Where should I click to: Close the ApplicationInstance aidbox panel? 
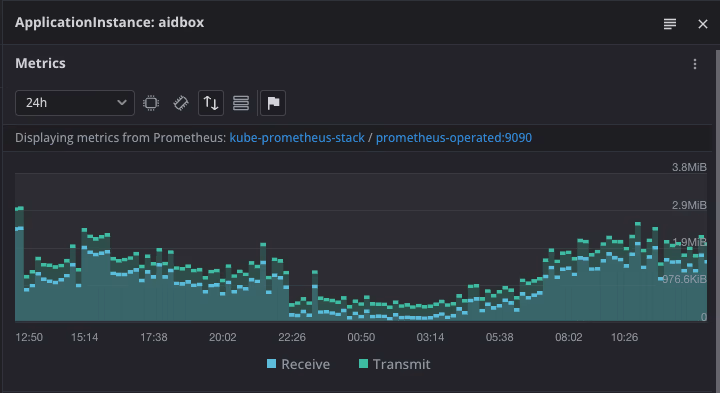tap(703, 24)
